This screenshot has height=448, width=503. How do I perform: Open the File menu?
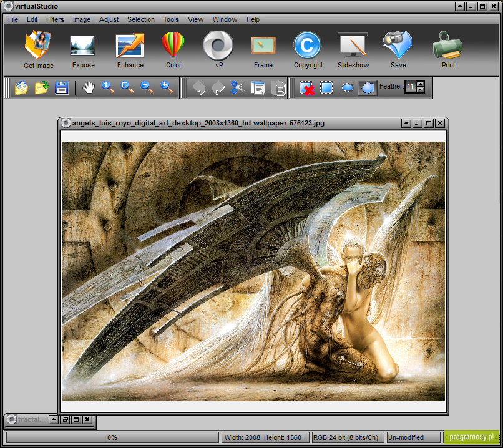click(13, 19)
